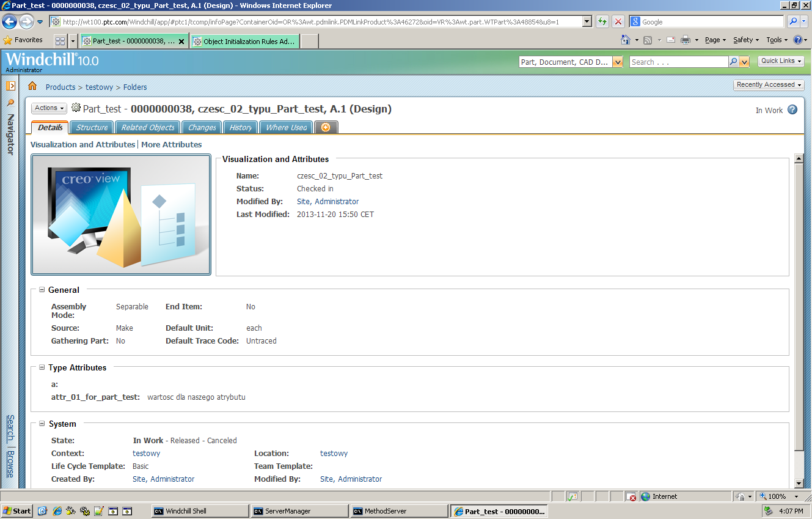Viewport: 812px width, 519px height.
Task: Open the Safety menu
Action: [x=745, y=40]
